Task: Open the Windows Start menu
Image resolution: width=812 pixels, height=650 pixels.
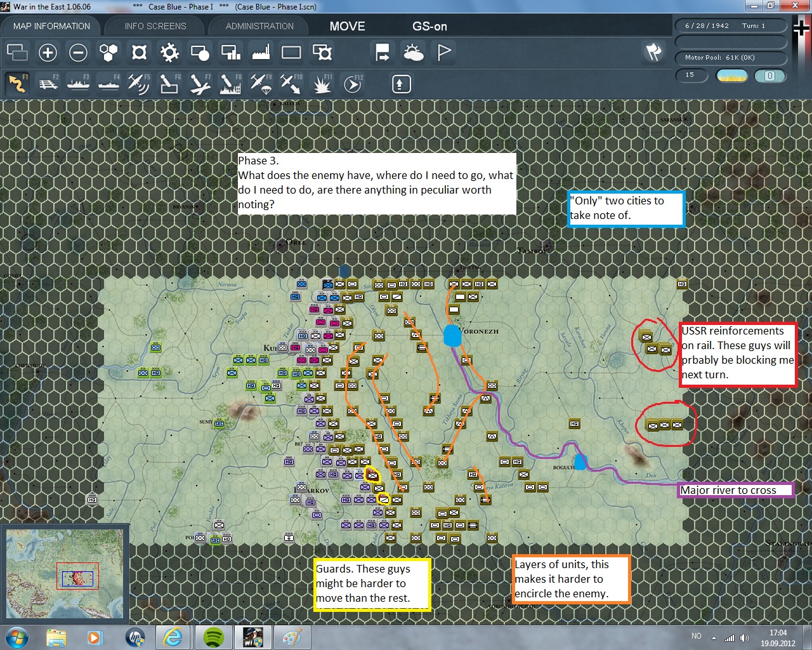Action: coord(16,637)
